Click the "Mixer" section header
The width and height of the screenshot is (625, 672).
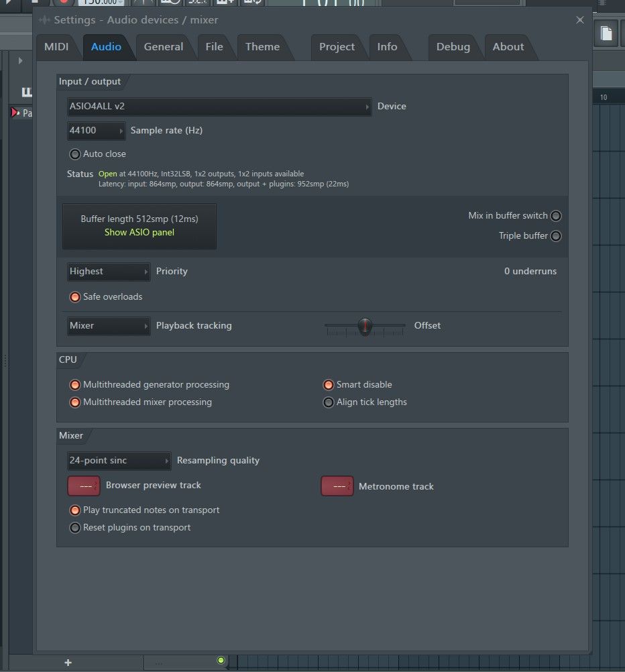click(70, 435)
